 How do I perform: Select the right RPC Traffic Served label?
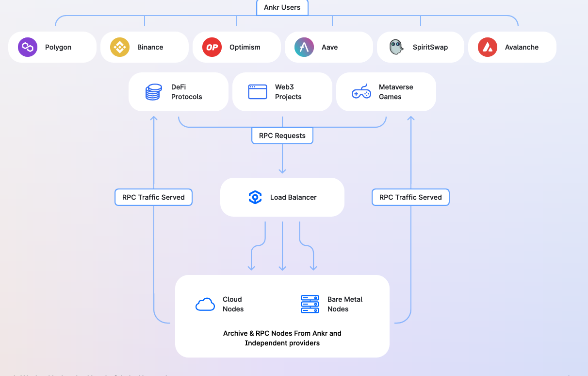(x=410, y=197)
